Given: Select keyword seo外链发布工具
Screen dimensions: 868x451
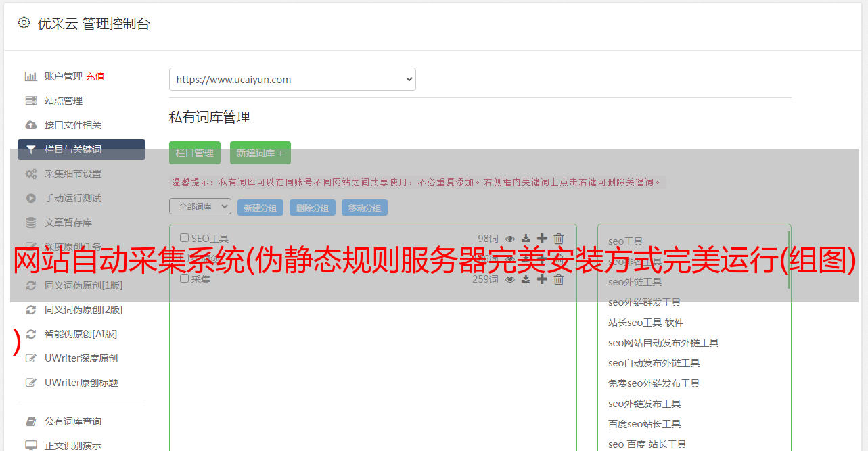Looking at the screenshot, I should [x=644, y=404].
